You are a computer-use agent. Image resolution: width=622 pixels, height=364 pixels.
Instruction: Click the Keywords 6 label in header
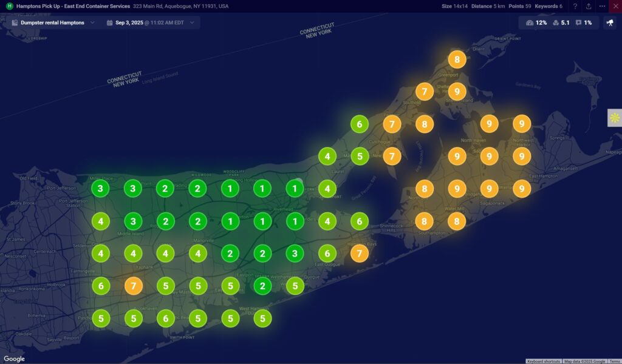click(548, 6)
